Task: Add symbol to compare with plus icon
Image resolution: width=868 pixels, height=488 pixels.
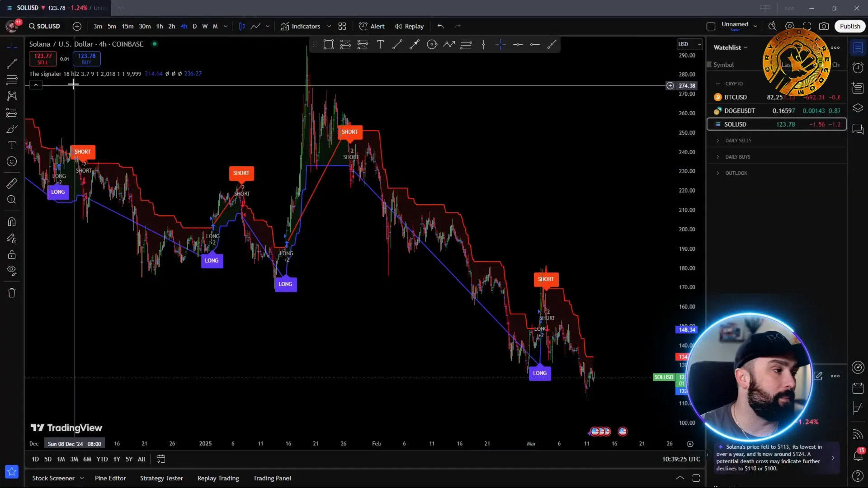Action: click(x=77, y=26)
